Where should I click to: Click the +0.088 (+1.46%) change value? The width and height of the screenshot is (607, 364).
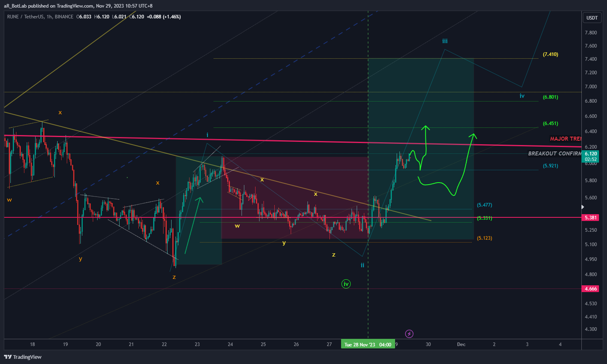(x=164, y=17)
